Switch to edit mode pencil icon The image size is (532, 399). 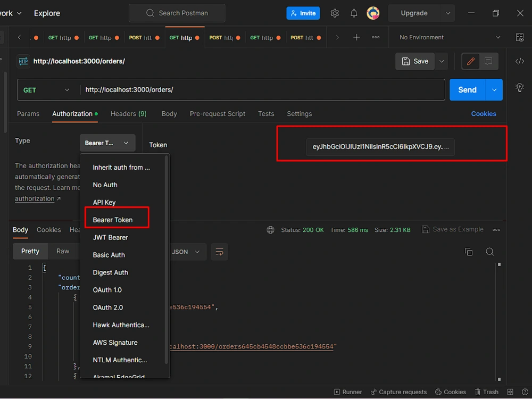point(471,61)
